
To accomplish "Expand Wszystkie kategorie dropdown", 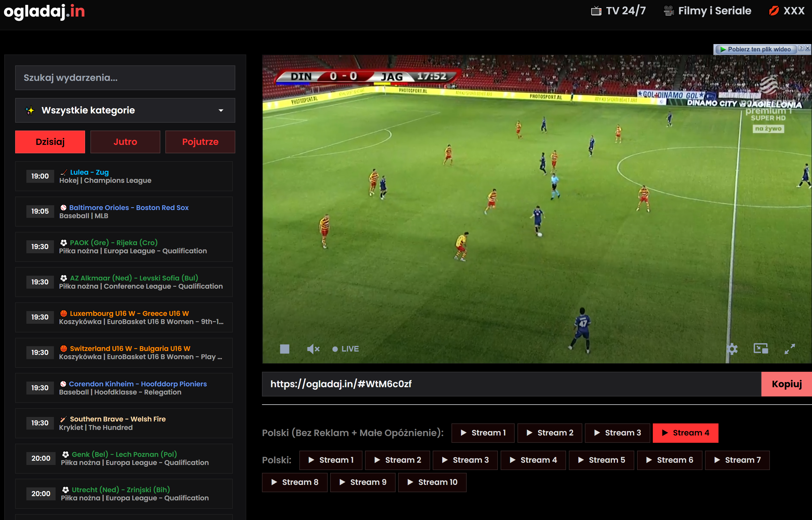I will pos(125,110).
